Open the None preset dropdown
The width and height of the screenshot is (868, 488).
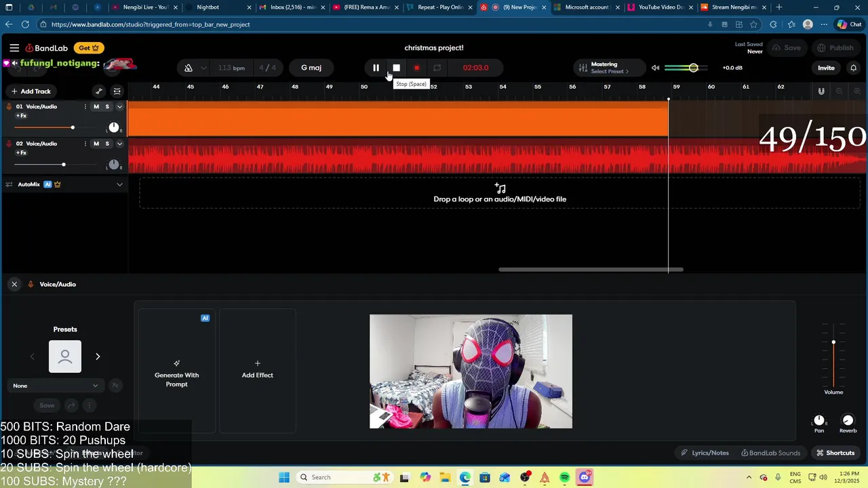coord(56,386)
